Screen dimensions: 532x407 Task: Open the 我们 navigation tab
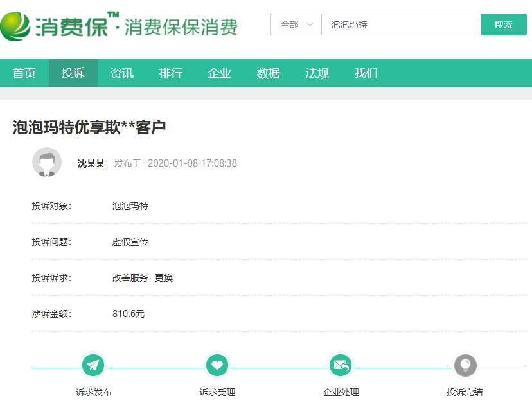[366, 73]
